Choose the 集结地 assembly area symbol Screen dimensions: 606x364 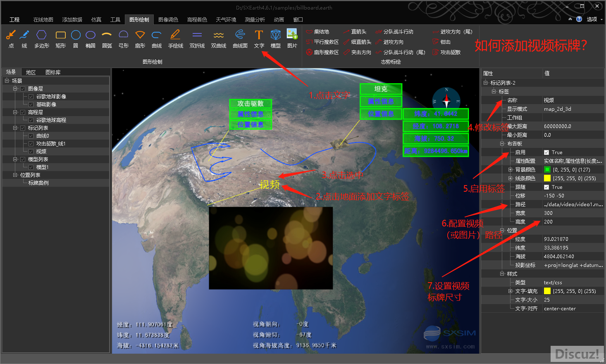(x=317, y=32)
